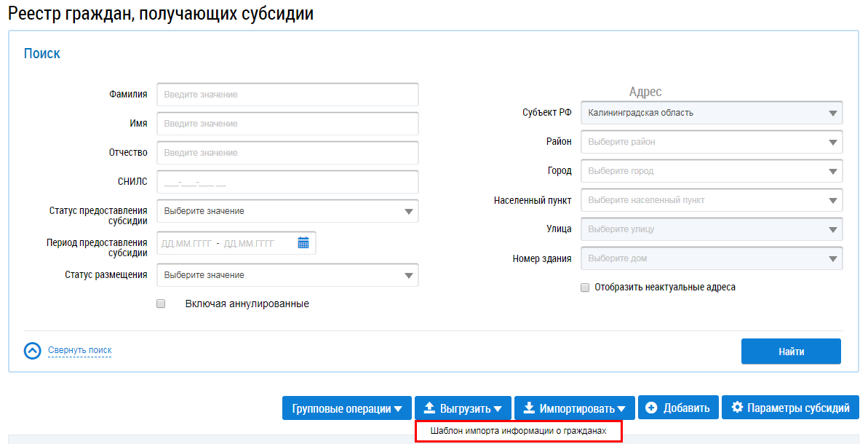Select "Шаблон импорта информации о гражданах" menu item

pos(518,431)
